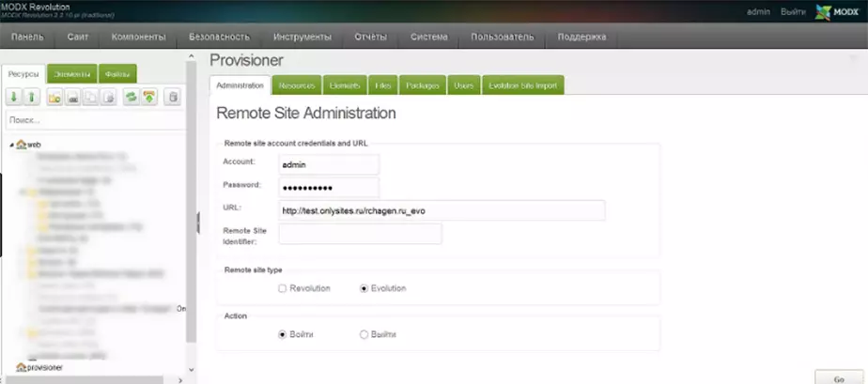Check the Revolution site type box

[283, 288]
